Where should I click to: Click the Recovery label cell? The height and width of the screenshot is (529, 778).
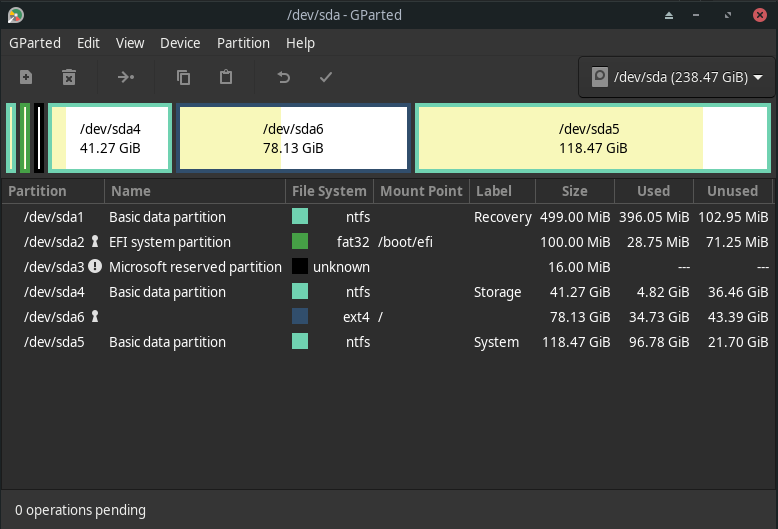pos(503,217)
